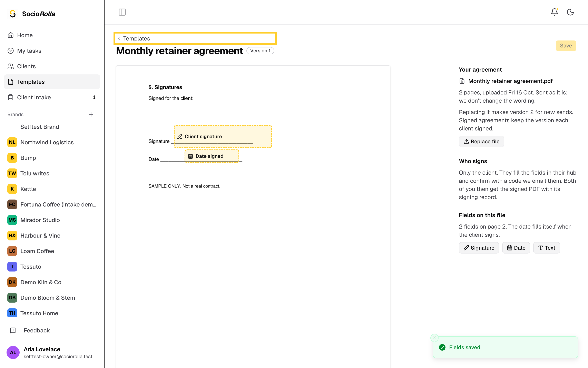Open Ada Lovelace account menu
Viewport: 588px width, 368px height.
coord(52,352)
